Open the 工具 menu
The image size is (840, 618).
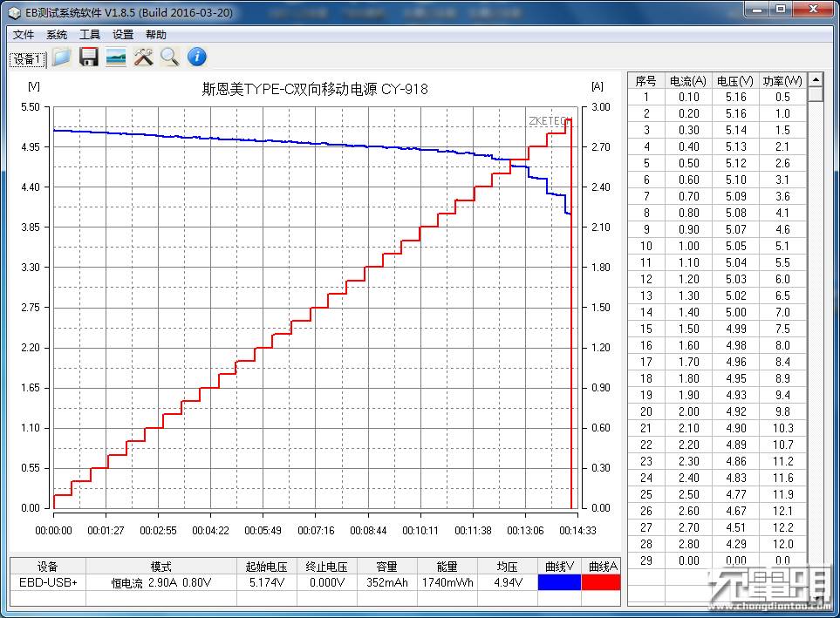click(x=90, y=35)
